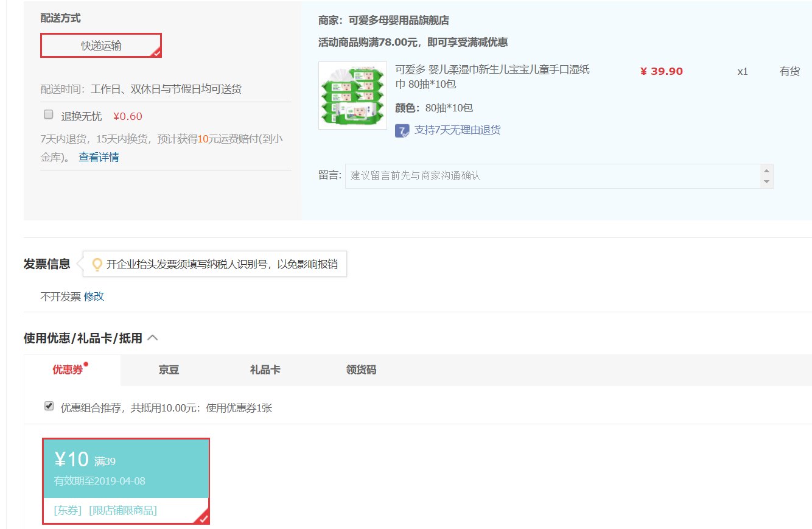Viewport: 812px width, 529px height.
Task: Open the 京豆 tab
Action: click(x=169, y=370)
